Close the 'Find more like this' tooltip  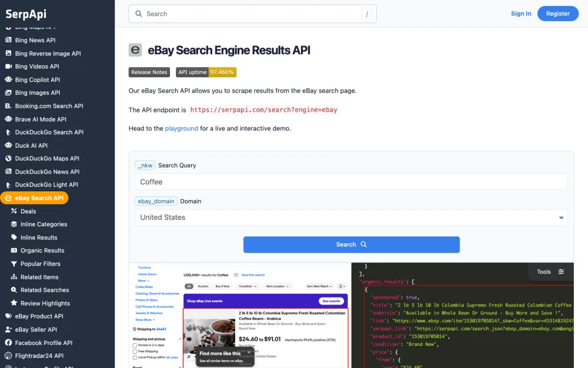(248, 352)
